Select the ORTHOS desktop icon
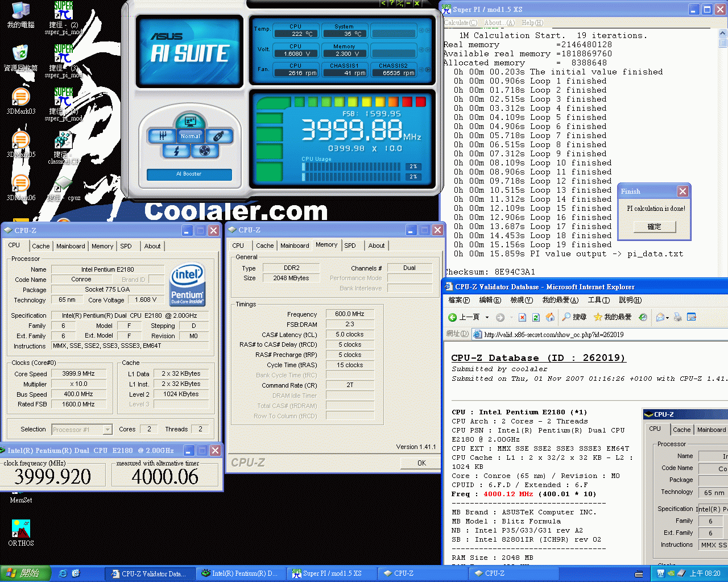This screenshot has width=728, height=582. (21, 533)
